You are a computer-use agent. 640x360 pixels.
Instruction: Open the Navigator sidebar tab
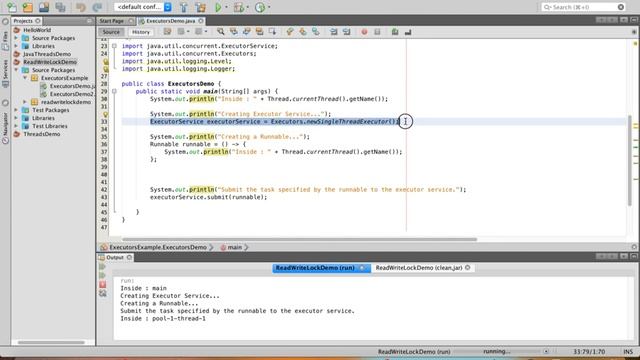[5, 128]
